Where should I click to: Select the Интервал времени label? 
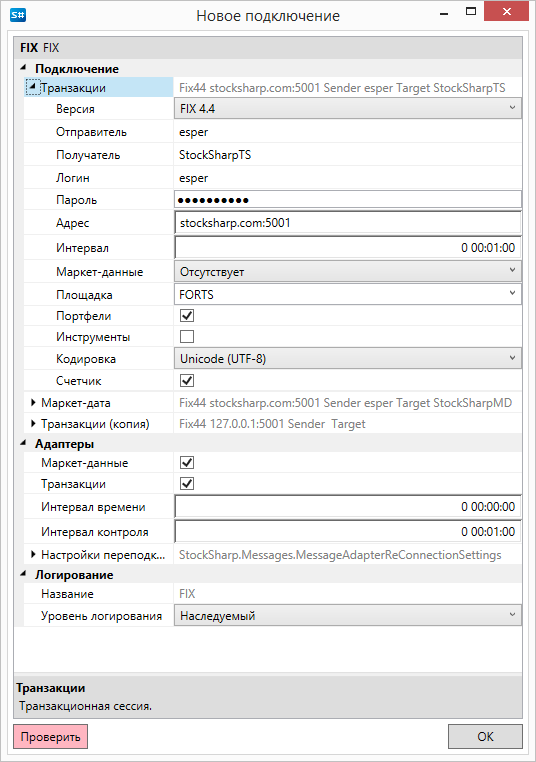(x=93, y=507)
